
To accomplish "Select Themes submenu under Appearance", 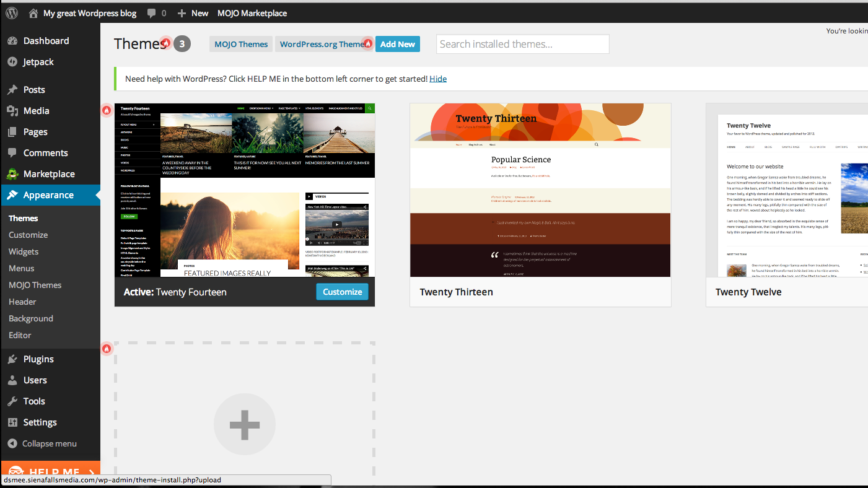I will tap(24, 218).
